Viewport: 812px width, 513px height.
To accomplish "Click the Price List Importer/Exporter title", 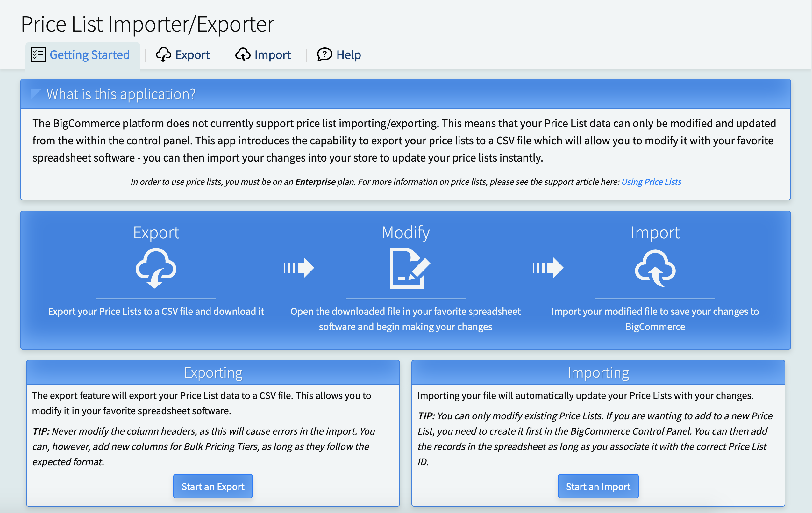I will coord(148,24).
